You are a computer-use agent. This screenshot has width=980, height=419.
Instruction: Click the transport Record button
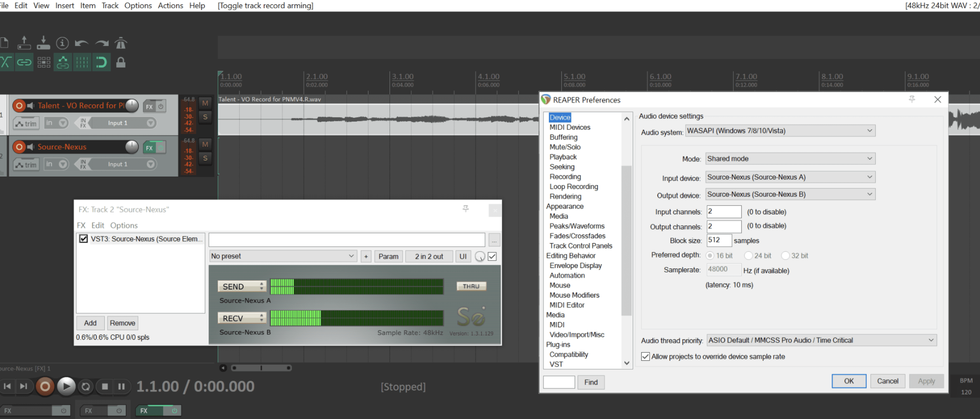45,387
